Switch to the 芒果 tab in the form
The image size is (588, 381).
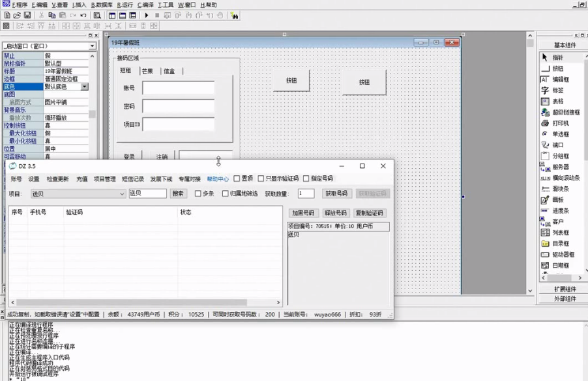[x=148, y=71]
